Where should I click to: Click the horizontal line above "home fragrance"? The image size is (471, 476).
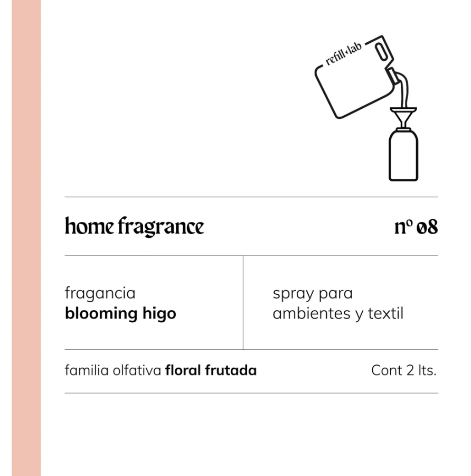tap(251, 197)
